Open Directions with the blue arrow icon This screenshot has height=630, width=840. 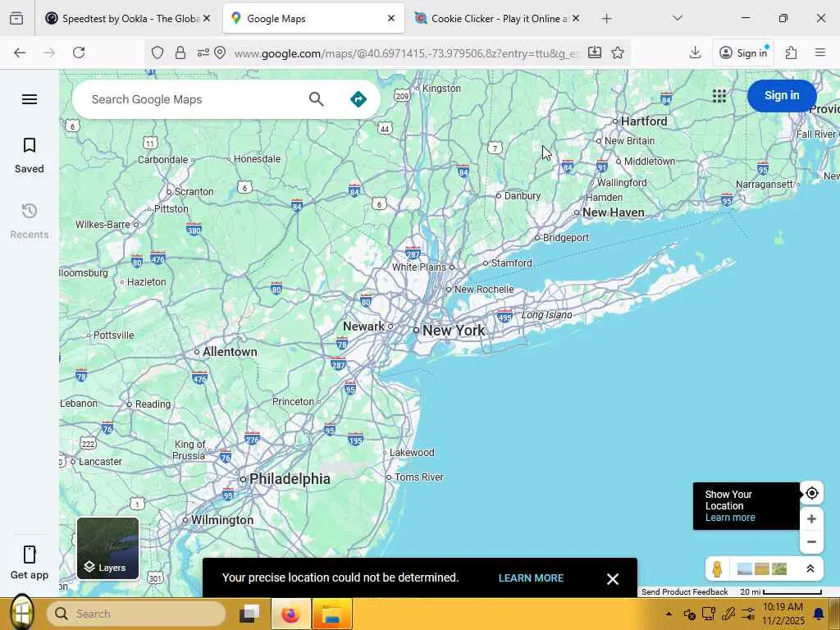coord(358,99)
